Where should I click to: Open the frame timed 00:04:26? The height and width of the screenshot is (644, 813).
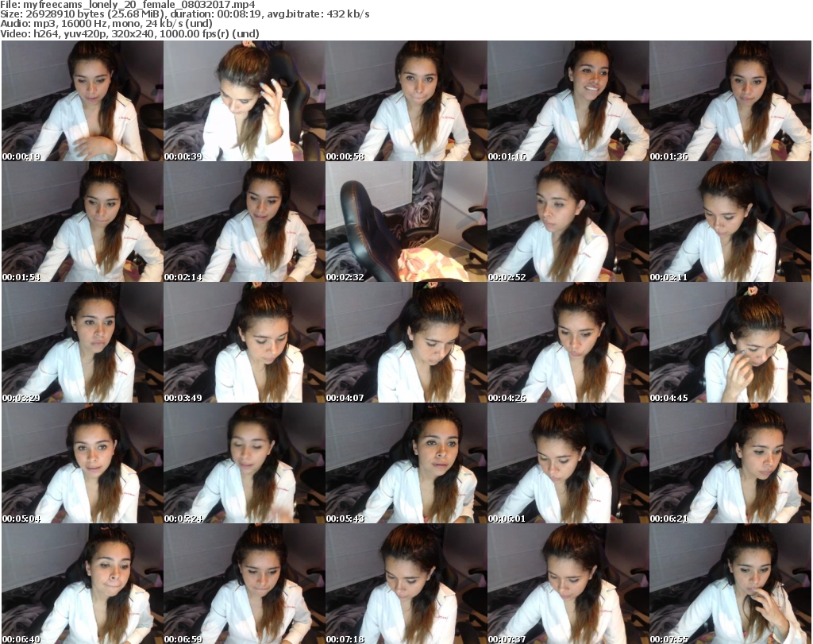[568, 343]
